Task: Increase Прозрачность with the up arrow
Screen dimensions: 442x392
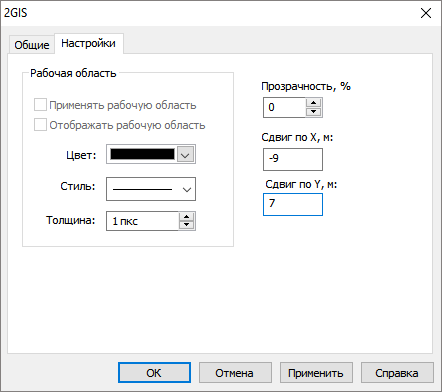Action: 314,103
